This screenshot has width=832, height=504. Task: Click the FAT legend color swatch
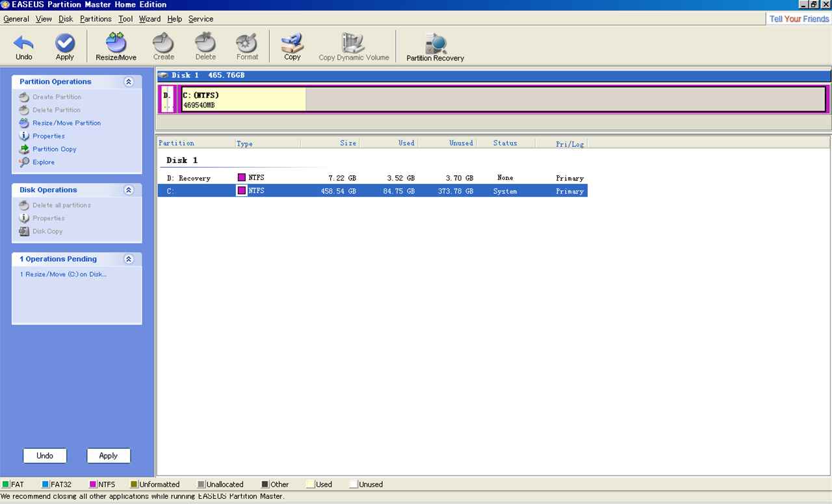pyautogui.click(x=6, y=485)
